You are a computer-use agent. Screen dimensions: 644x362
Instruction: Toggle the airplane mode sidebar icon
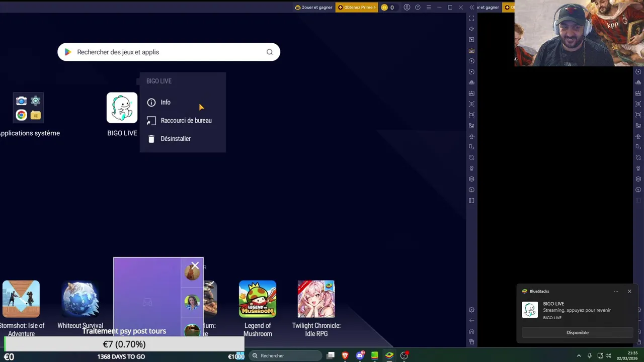[x=471, y=136]
